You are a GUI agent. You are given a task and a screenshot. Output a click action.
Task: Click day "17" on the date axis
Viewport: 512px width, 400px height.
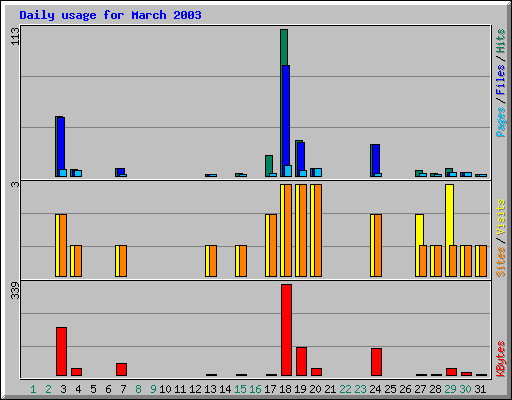click(270, 389)
